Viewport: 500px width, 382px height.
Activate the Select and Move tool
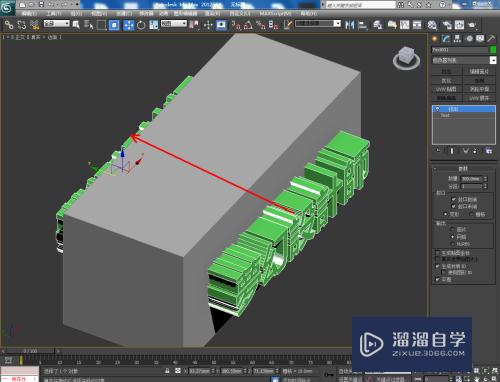tap(129, 25)
